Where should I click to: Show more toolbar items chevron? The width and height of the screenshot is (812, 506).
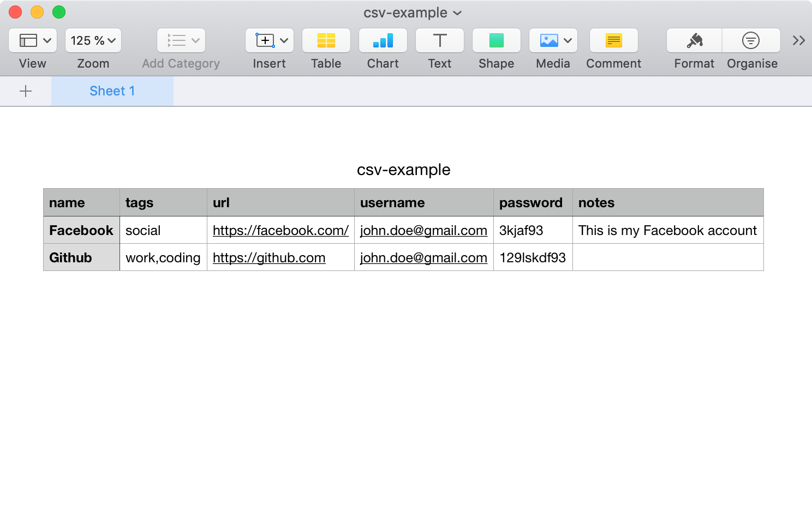pyautogui.click(x=799, y=41)
